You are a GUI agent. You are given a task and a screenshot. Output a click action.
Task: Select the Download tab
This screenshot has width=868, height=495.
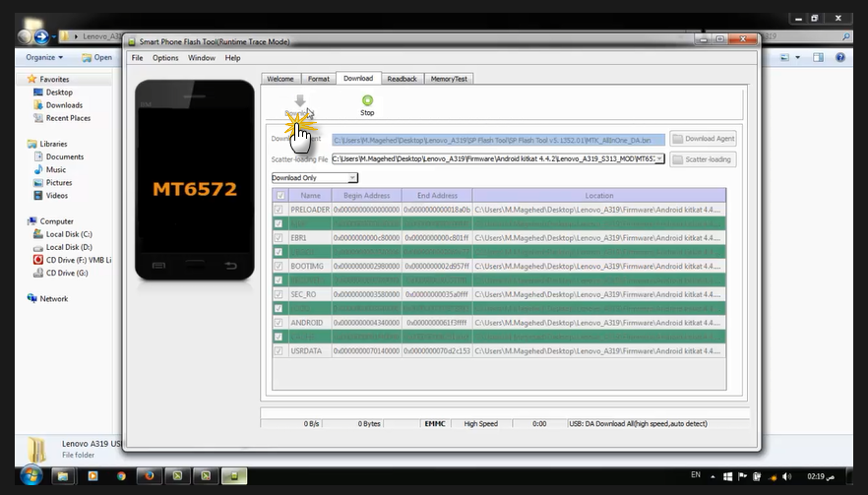tap(358, 78)
